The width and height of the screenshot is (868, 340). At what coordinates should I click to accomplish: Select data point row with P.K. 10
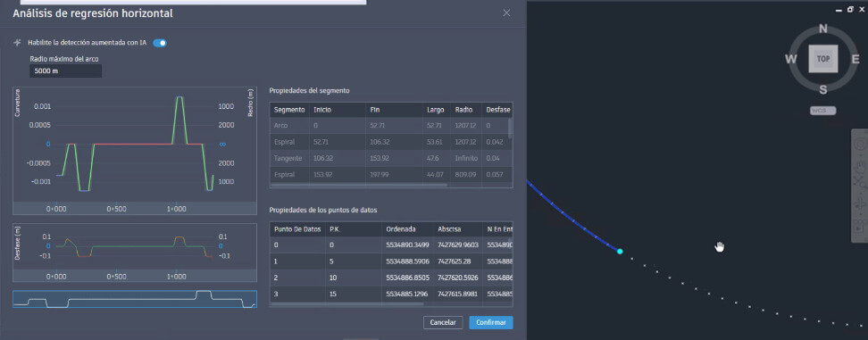[391, 278]
